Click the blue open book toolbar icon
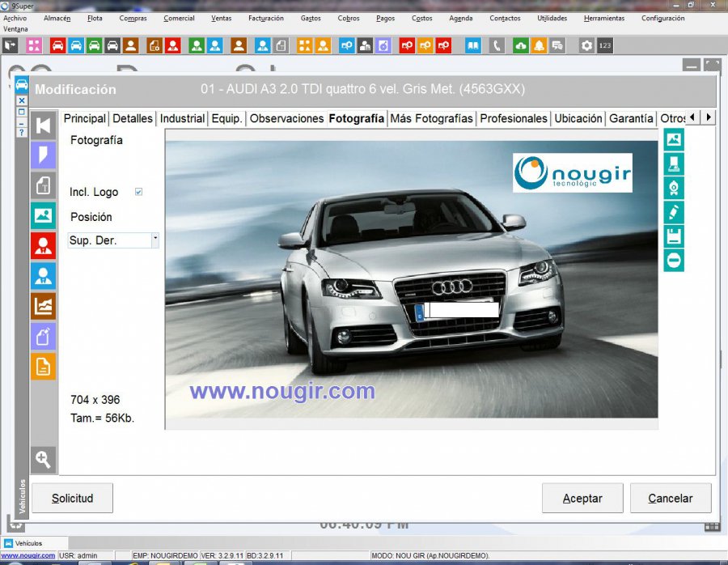This screenshot has width=728, height=565. tap(472, 45)
